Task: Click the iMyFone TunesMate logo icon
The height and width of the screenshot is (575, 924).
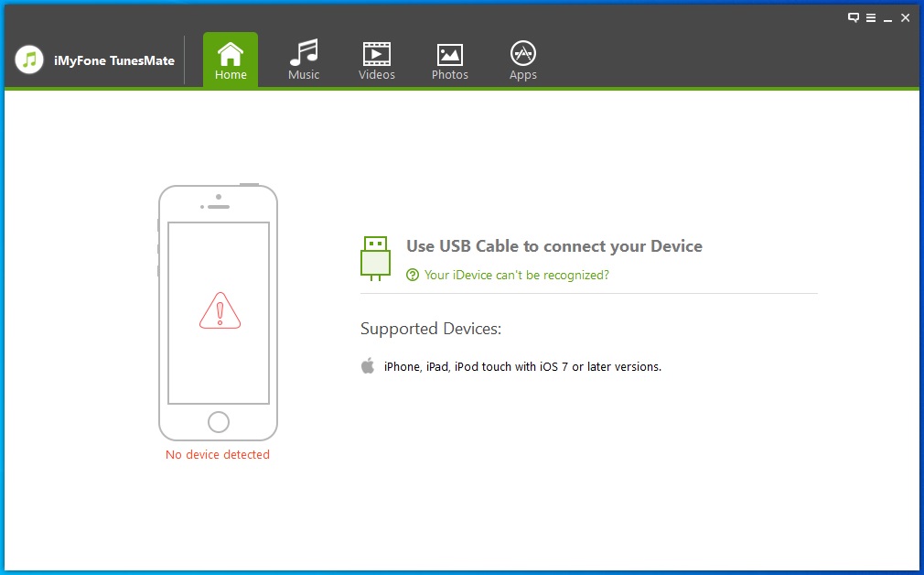Action: point(29,60)
